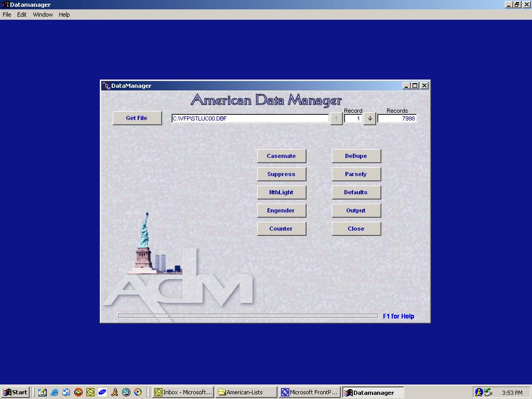This screenshot has width=532, height=399.
Task: Click the system clock showing 3:53 PM
Action: pyautogui.click(x=512, y=393)
